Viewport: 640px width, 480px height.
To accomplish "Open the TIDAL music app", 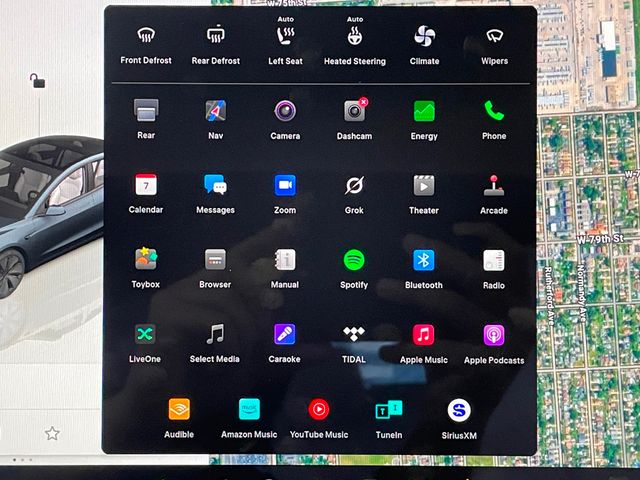I will [354, 335].
